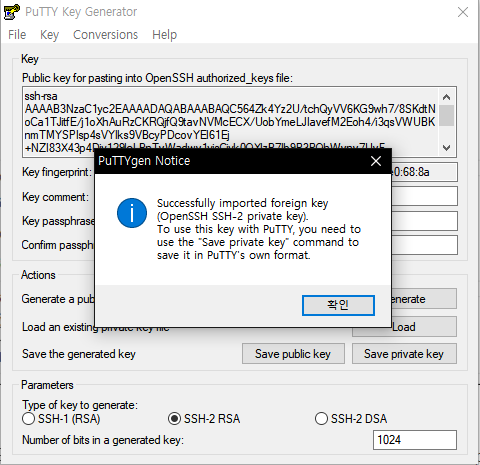Click the 'Type of key to generate:' label

click(x=80, y=405)
